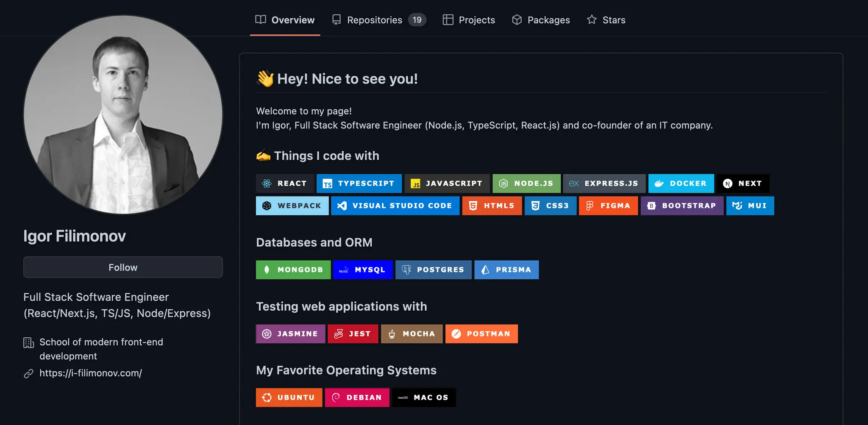The height and width of the screenshot is (425, 868).
Task: Click the Jasmine badge
Action: click(x=290, y=334)
